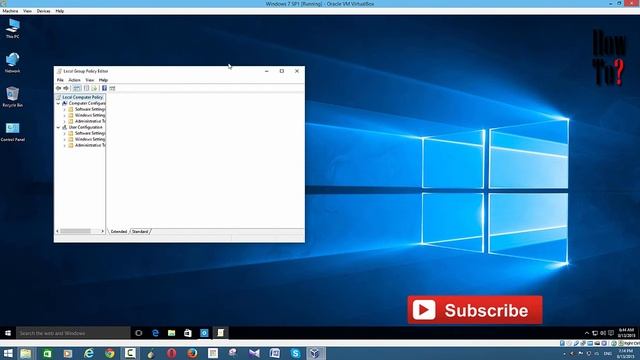Click the tree pane scroll-right arrow
Image resolution: width=640 pixels, height=360 pixels.
(x=102, y=231)
